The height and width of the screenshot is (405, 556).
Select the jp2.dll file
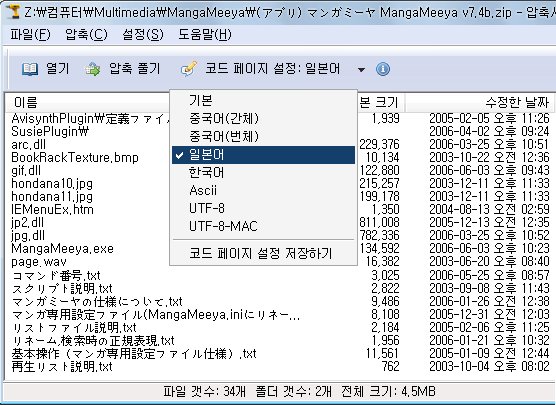[27, 223]
